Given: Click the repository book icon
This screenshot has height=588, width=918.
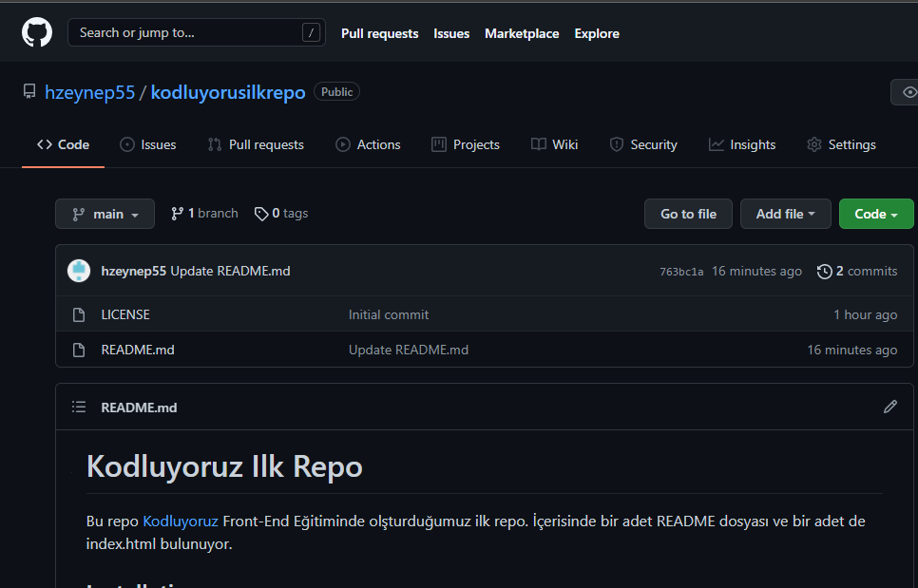Looking at the screenshot, I should tap(29, 91).
